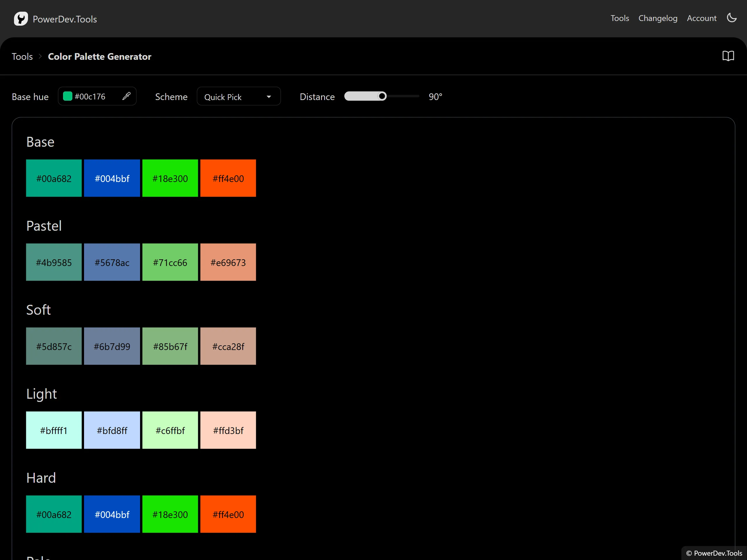Viewport: 747px width, 560px height.
Task: Select the Base #ff4e00 orange swatch
Action: click(228, 178)
